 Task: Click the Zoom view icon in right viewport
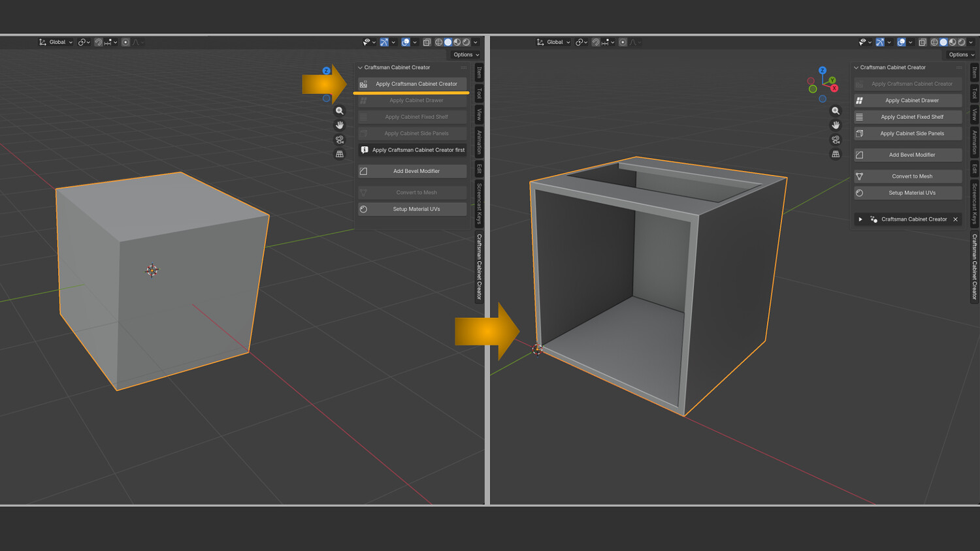coord(836,111)
